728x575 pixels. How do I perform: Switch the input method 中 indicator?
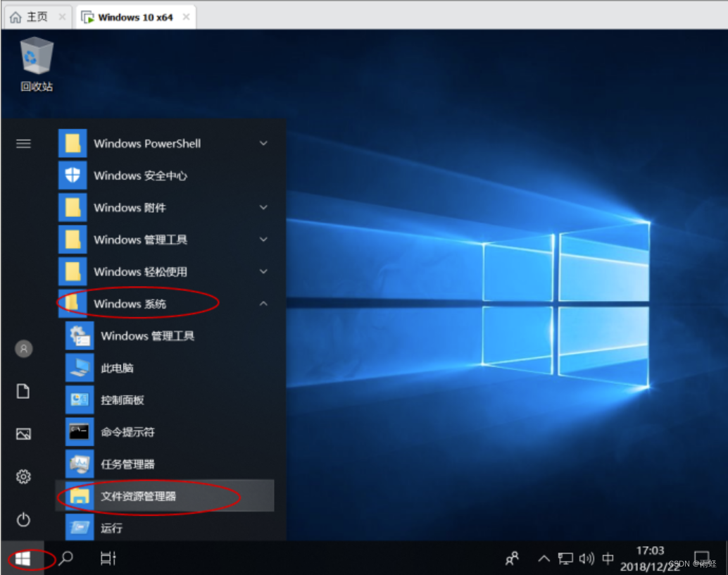click(x=608, y=558)
